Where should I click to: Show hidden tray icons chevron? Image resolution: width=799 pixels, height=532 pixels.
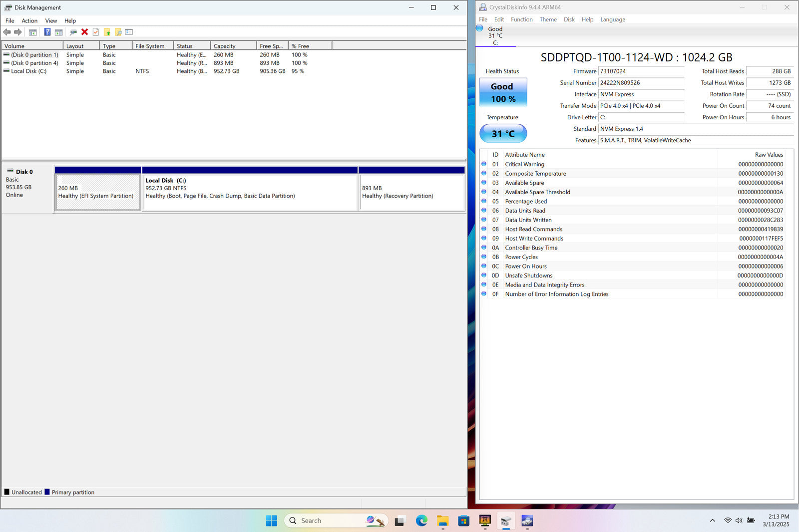pyautogui.click(x=712, y=521)
